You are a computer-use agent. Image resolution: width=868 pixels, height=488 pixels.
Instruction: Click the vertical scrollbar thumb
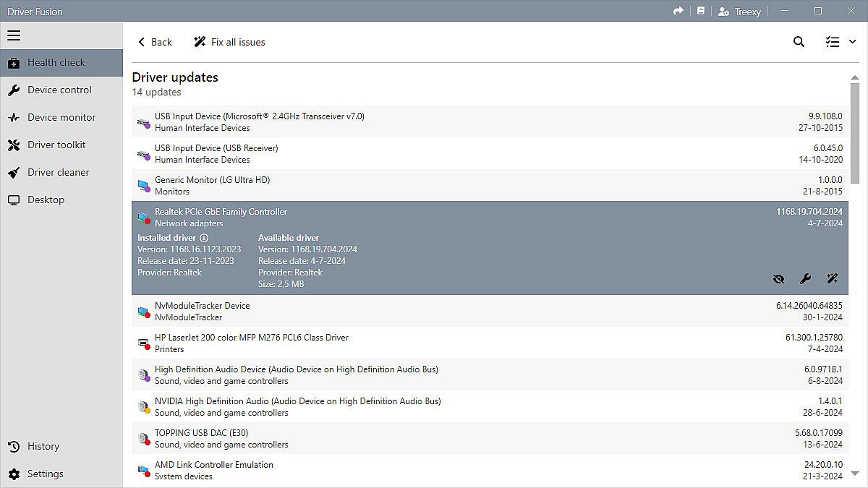(855, 133)
